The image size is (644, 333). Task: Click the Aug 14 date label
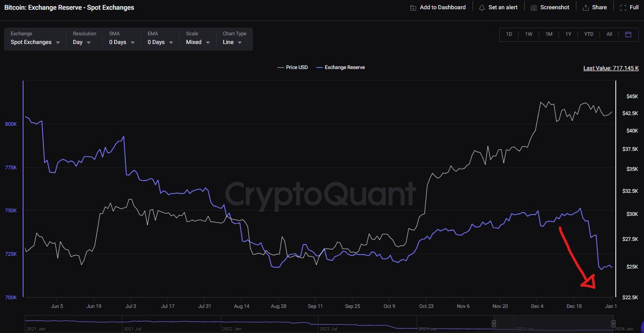(x=241, y=306)
